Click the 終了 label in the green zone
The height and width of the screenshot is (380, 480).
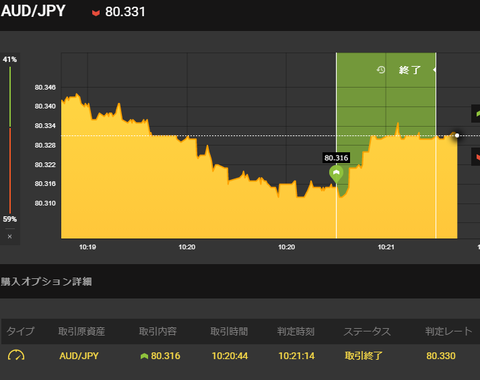(410, 70)
